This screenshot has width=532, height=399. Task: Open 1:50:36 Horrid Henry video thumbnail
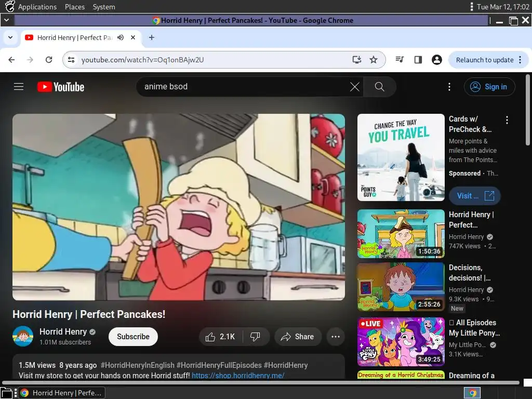click(x=401, y=234)
